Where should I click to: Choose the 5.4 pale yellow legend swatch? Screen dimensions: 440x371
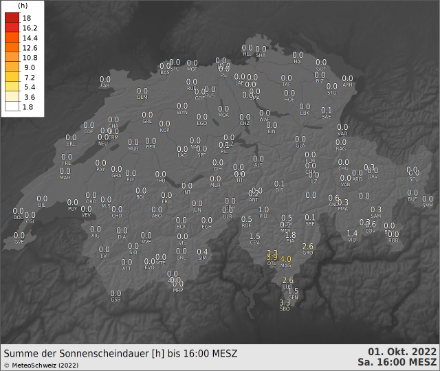tap(12, 86)
